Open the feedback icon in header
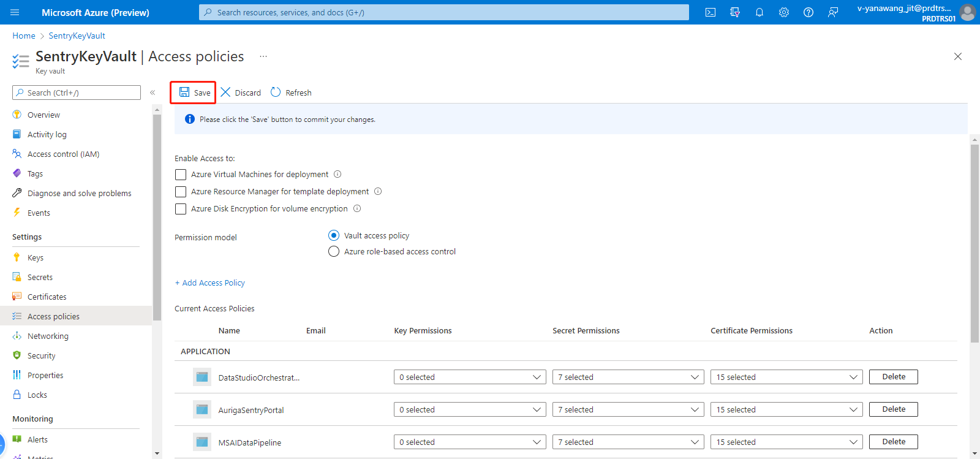This screenshot has height=459, width=980. pyautogui.click(x=833, y=12)
